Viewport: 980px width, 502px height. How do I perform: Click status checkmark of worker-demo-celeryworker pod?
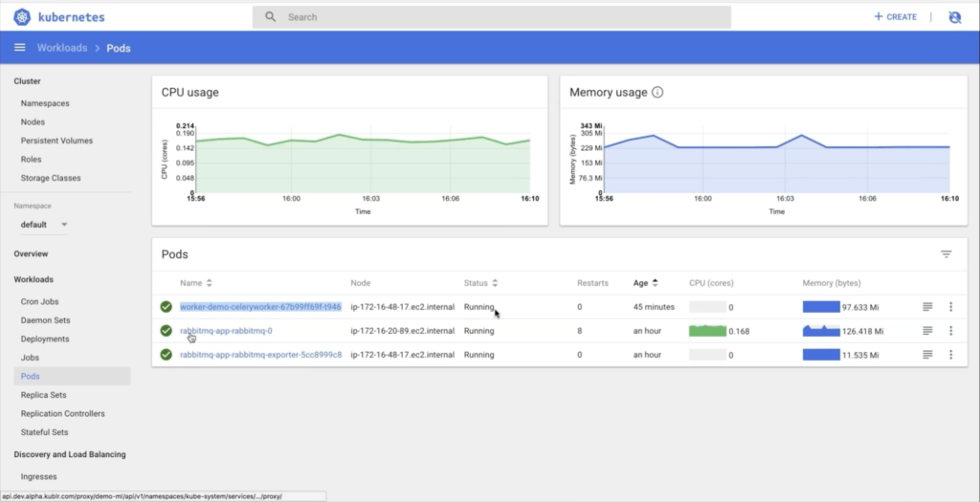(x=166, y=307)
